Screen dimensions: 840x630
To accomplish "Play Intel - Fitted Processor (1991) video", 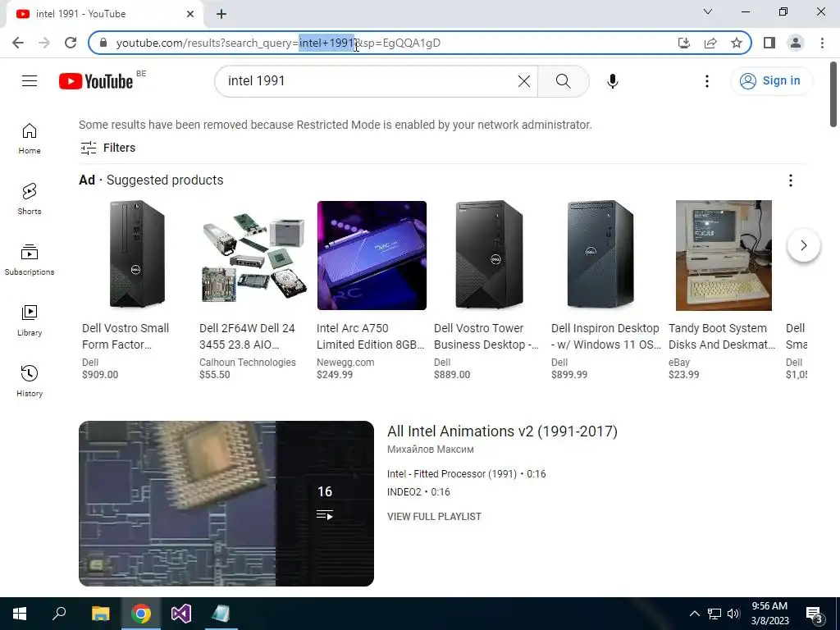I will click(x=467, y=474).
